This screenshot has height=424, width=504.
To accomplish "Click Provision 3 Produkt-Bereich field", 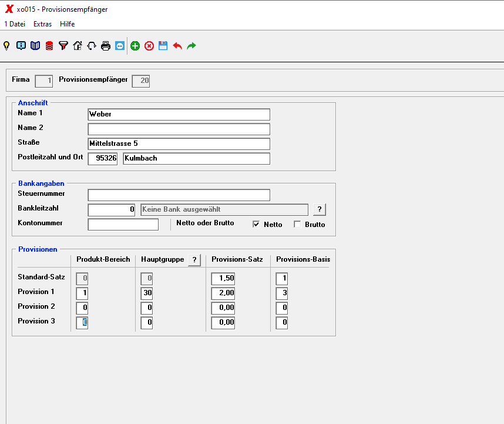I will [x=82, y=323].
